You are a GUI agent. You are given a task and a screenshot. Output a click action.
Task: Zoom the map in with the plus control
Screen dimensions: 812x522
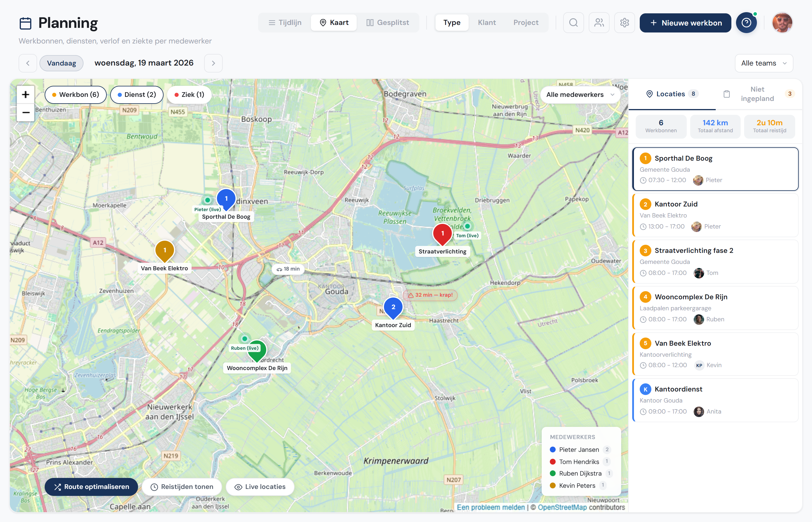(x=26, y=95)
